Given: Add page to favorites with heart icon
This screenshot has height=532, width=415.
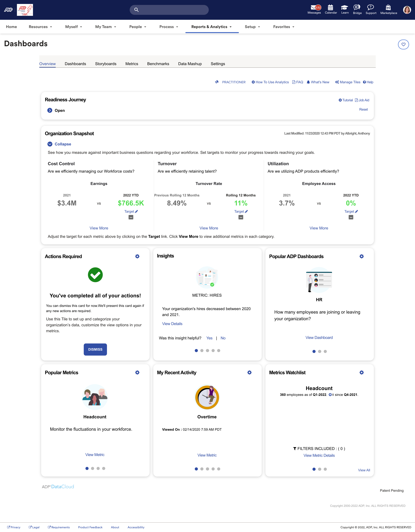Looking at the screenshot, I should [x=403, y=44].
